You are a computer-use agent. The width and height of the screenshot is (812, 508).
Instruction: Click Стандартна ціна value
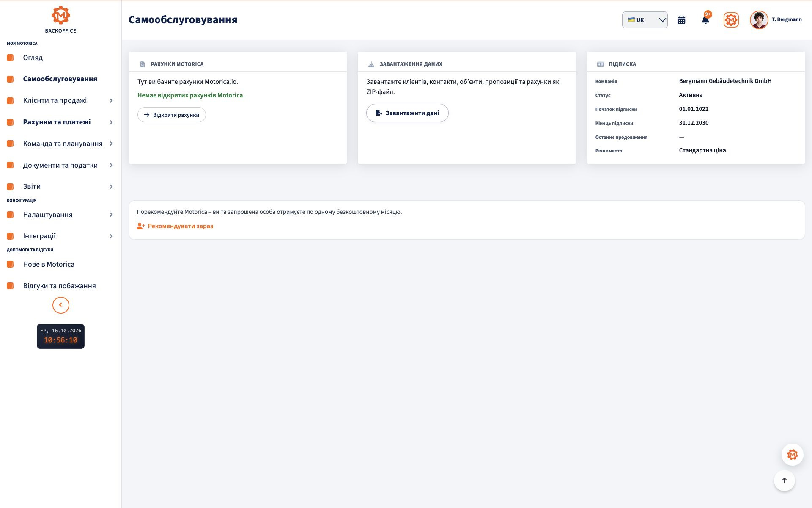(702, 150)
